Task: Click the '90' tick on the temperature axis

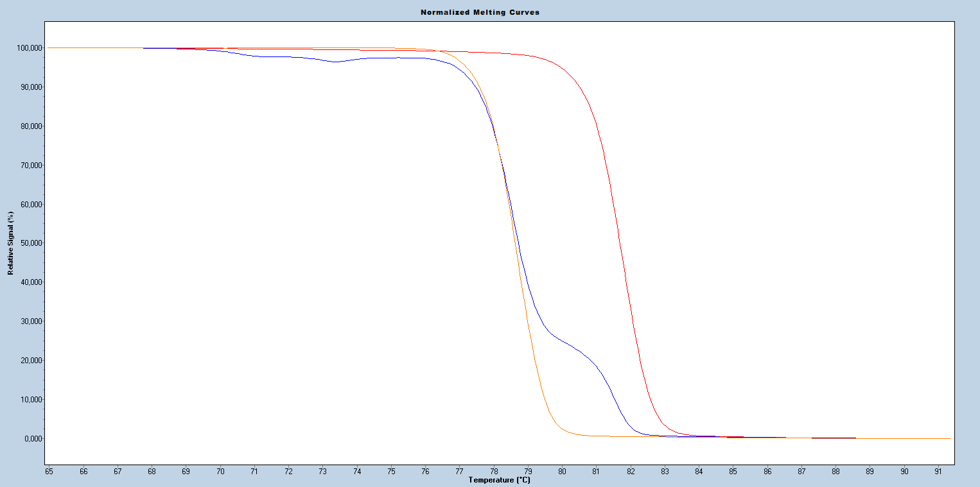Action: [904, 472]
